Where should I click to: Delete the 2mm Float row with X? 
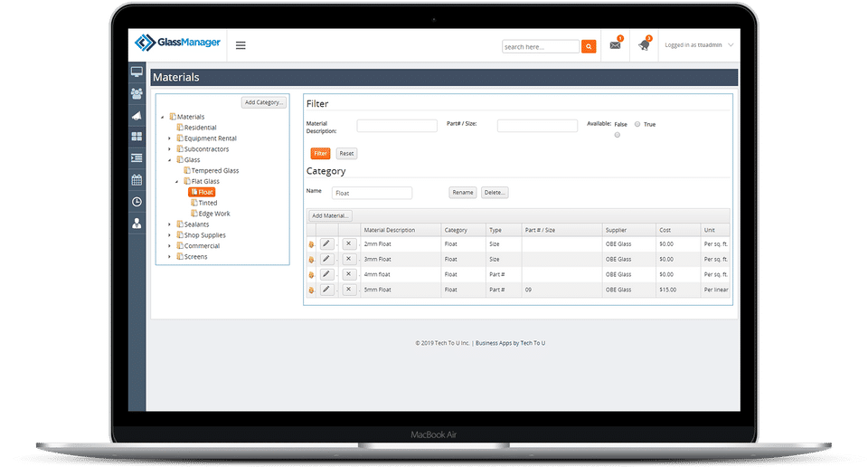[x=349, y=243]
